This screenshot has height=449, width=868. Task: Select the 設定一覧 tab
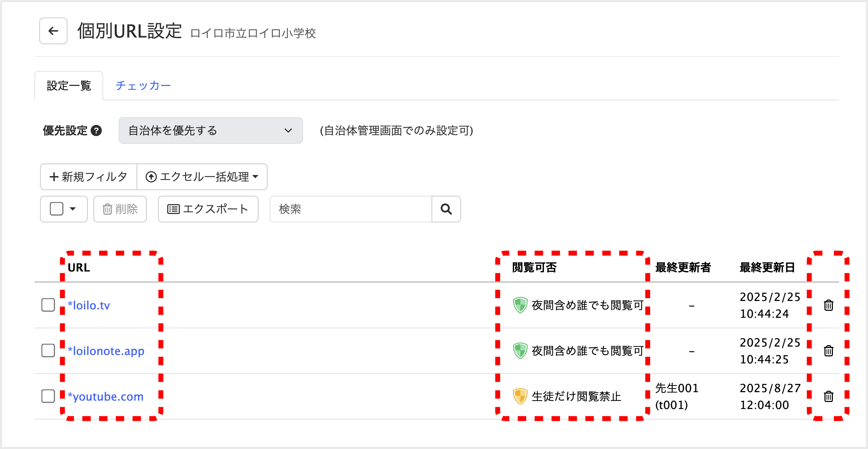[69, 86]
